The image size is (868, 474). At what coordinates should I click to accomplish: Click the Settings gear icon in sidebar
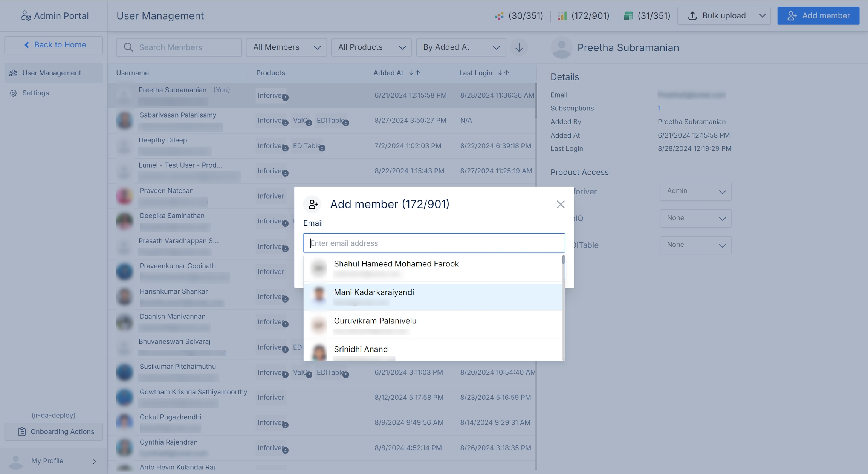[x=14, y=93]
